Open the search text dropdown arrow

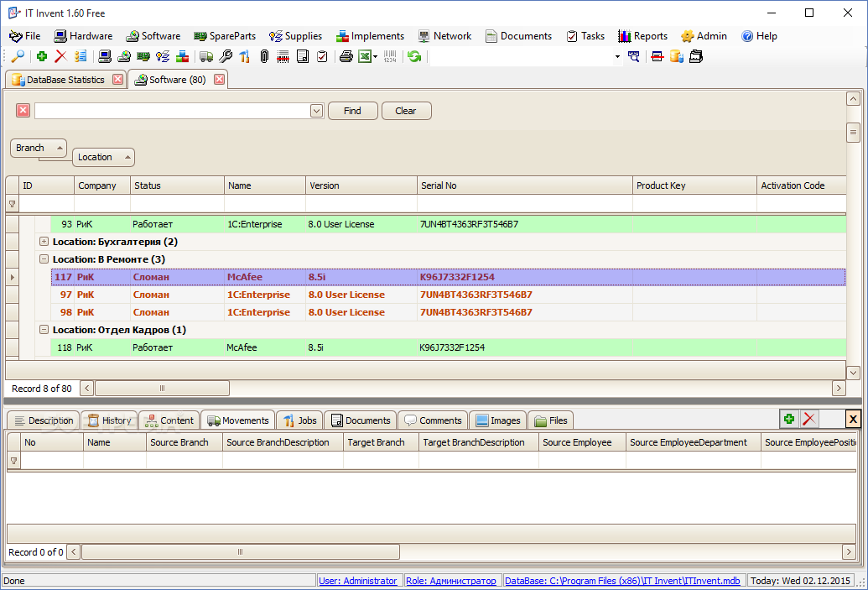(x=316, y=111)
